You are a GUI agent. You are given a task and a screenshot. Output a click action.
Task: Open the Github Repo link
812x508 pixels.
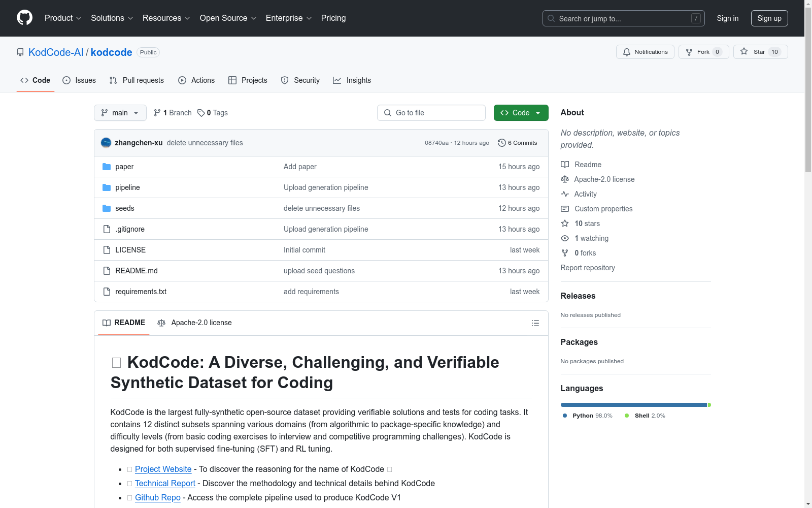pos(158,498)
